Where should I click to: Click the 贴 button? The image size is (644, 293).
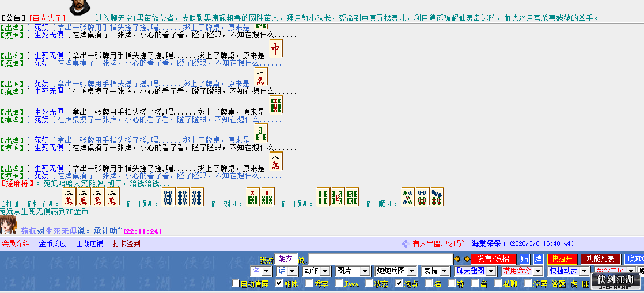525,259
